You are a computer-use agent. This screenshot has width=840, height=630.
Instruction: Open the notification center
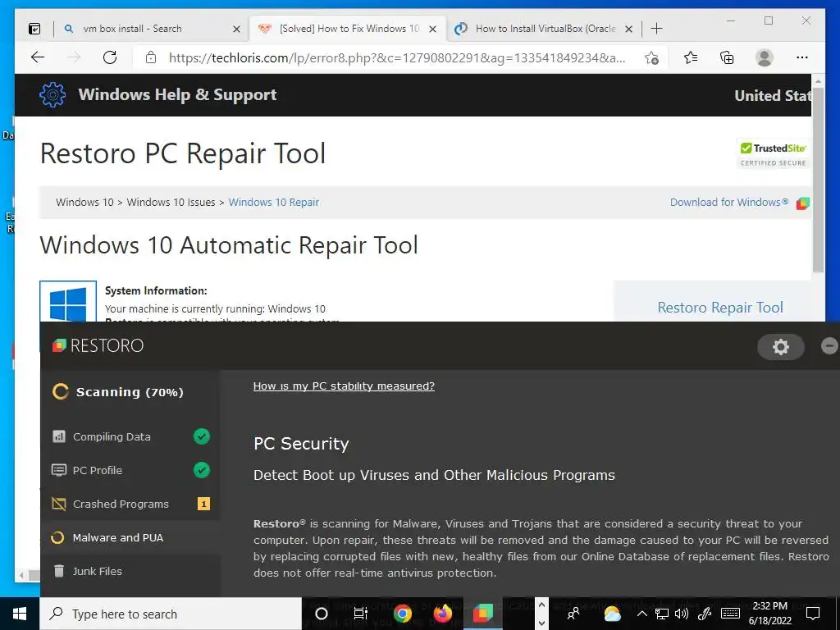[x=813, y=614]
